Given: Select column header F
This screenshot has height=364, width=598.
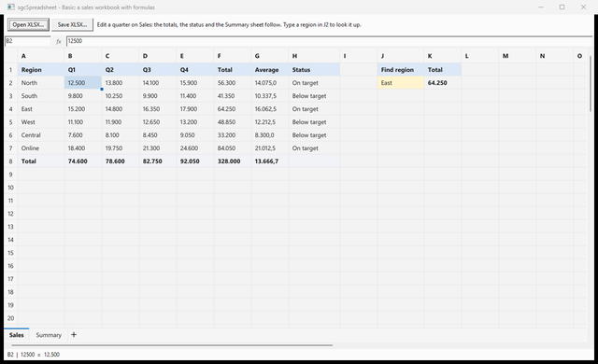Looking at the screenshot, I should click(x=233, y=56).
